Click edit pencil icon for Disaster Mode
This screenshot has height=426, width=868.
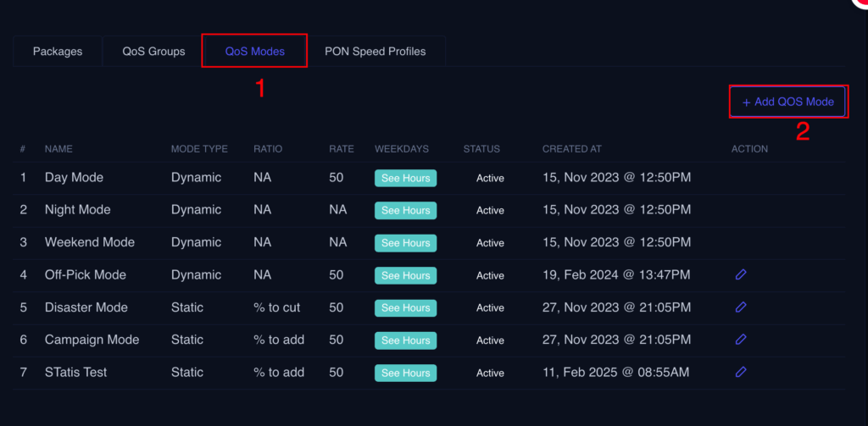click(740, 307)
